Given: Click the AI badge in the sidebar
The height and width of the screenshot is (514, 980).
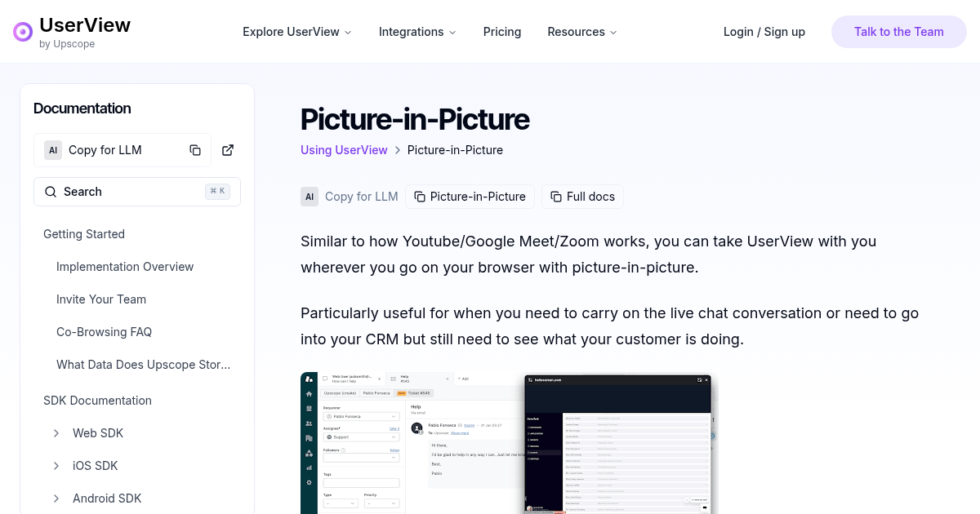Looking at the screenshot, I should pos(53,150).
